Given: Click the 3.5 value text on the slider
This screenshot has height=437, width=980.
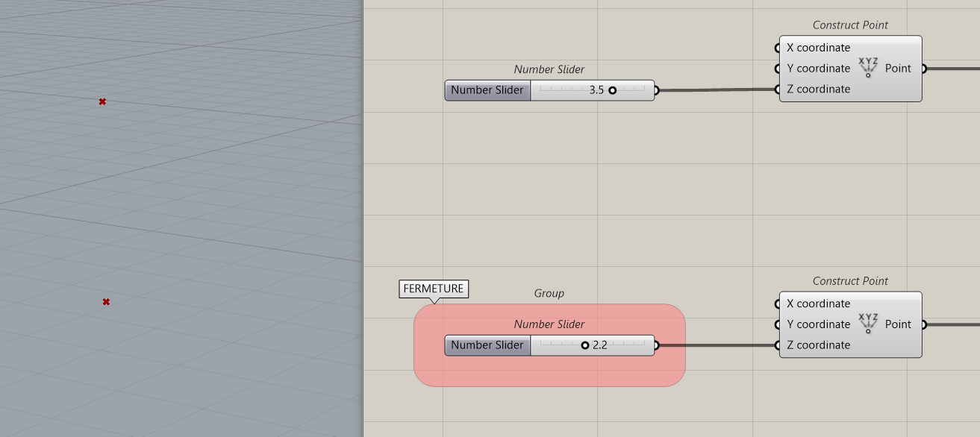Looking at the screenshot, I should coord(596,90).
